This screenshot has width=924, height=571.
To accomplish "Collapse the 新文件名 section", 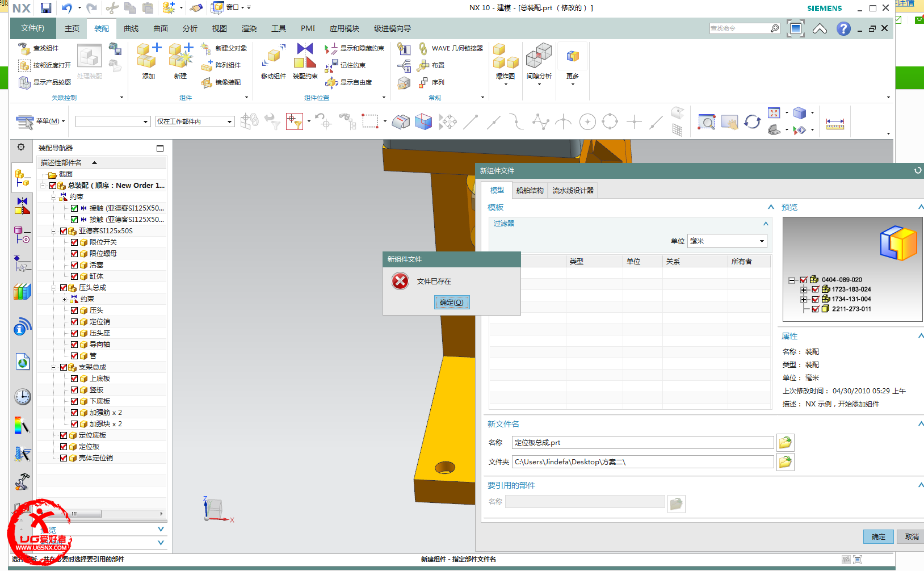I will (921, 424).
